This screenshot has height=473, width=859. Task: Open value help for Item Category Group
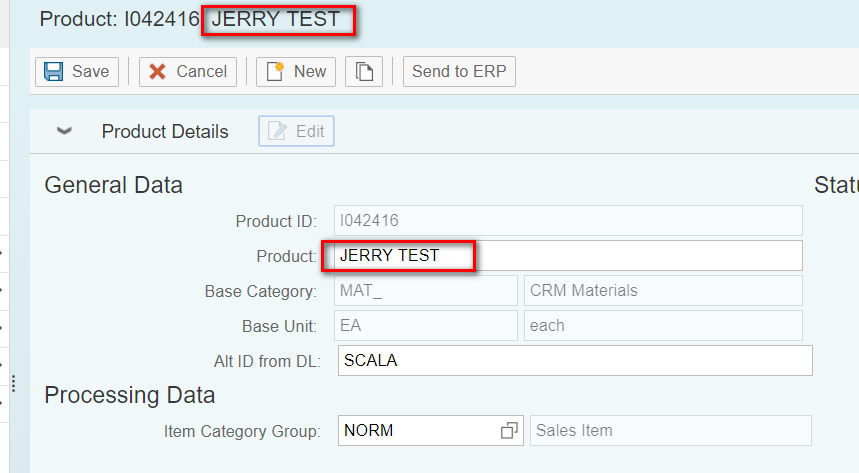click(x=510, y=431)
